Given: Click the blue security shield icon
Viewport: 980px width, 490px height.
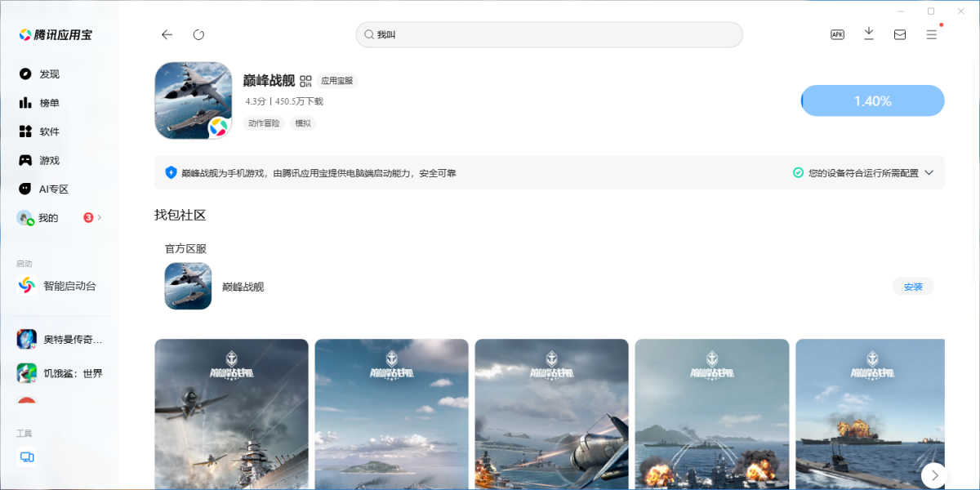Looking at the screenshot, I should (x=171, y=172).
